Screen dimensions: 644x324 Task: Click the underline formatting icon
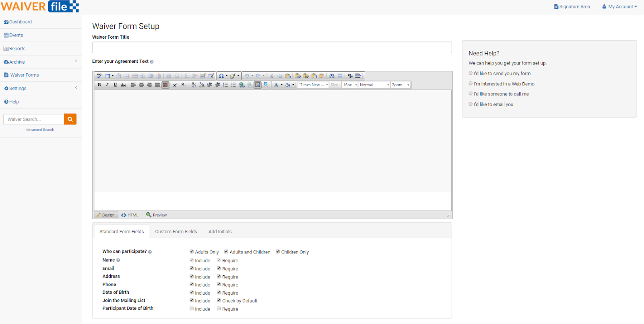click(115, 85)
